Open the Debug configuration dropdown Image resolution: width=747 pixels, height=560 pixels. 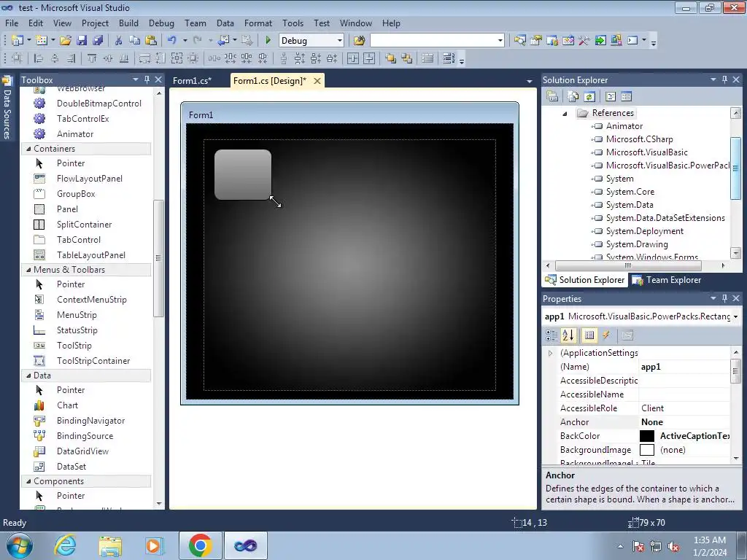coord(340,41)
